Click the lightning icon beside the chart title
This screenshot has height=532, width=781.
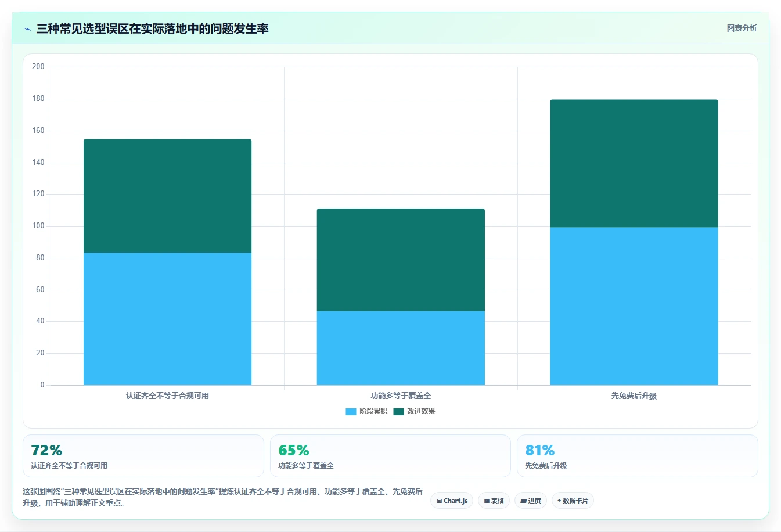(27, 29)
